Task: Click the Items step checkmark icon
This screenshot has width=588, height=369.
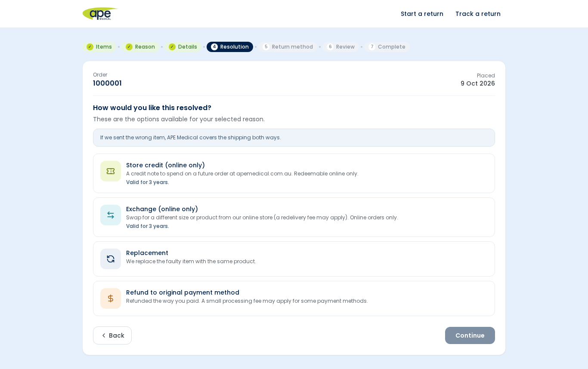Action: [x=90, y=47]
